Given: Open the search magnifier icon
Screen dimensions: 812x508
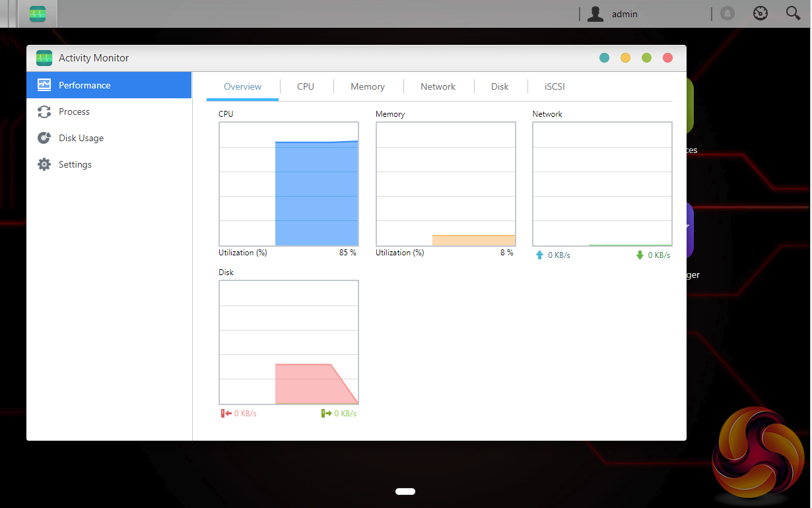Looking at the screenshot, I should click(793, 13).
